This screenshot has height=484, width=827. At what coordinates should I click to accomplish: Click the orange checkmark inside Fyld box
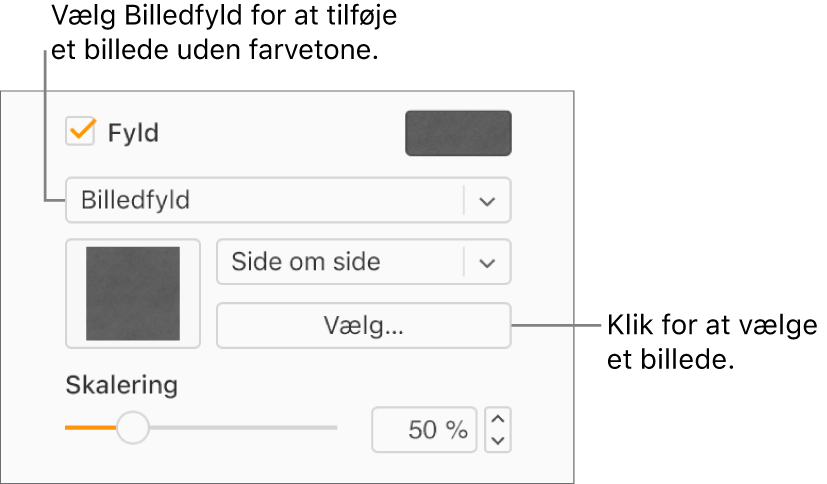click(83, 130)
